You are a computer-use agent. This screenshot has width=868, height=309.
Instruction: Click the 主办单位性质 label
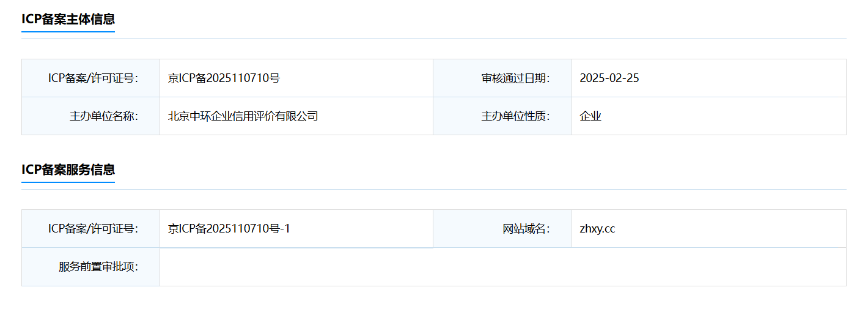(516, 116)
